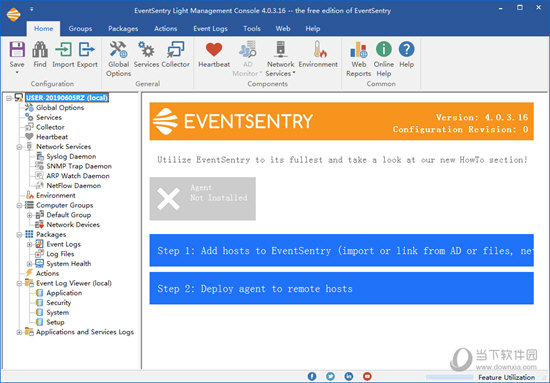The width and height of the screenshot is (550, 383).
Task: Click the Help question mark icon
Action: pos(407,49)
